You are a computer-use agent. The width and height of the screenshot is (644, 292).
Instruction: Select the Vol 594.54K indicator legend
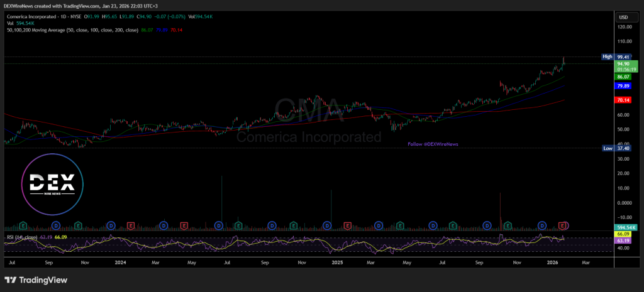pos(21,23)
